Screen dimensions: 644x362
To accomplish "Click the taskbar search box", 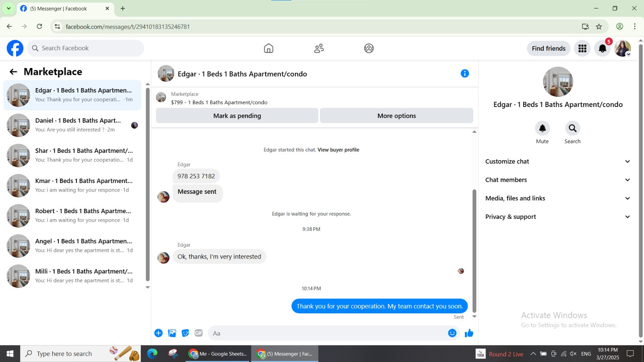I will click(x=80, y=354).
